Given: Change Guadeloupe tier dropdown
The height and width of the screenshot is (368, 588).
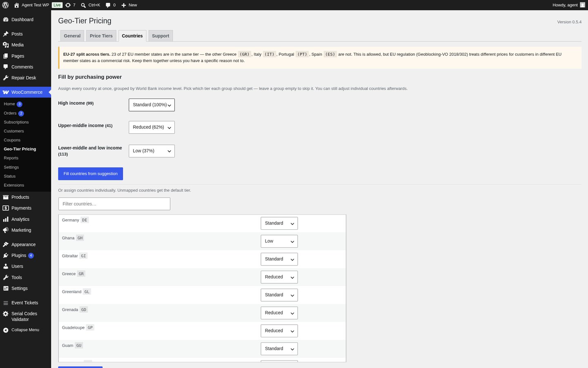Looking at the screenshot, I should (279, 331).
